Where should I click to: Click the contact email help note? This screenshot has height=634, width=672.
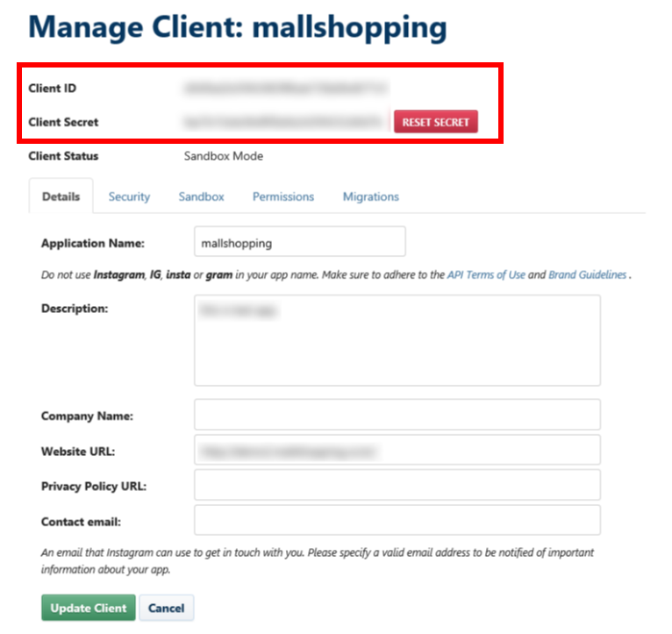(x=318, y=560)
